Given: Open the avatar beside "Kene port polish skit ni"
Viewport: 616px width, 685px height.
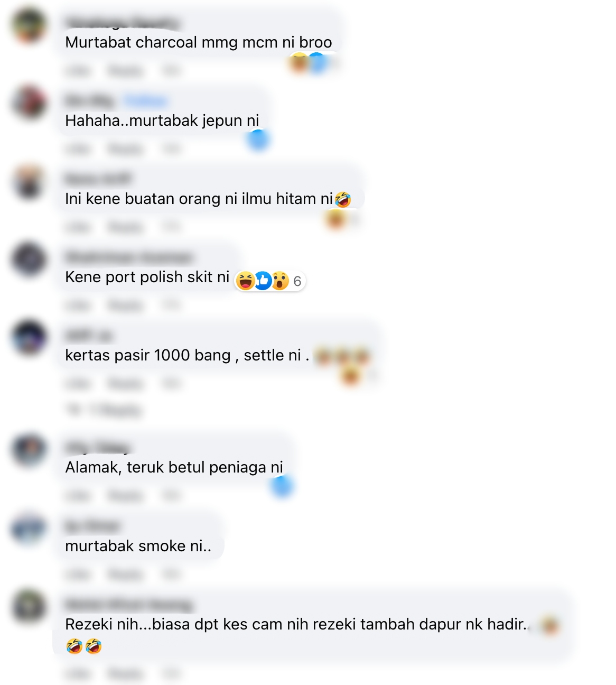Looking at the screenshot, I should coord(30,260).
